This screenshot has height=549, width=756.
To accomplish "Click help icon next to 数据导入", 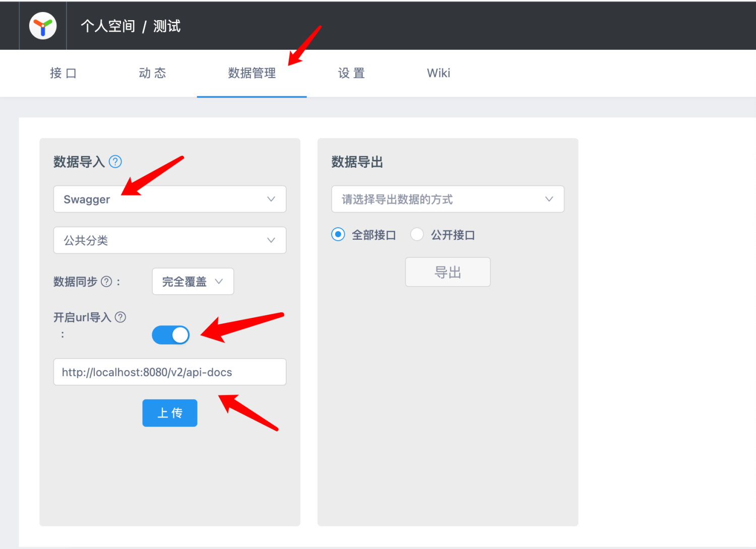I will coord(115,162).
